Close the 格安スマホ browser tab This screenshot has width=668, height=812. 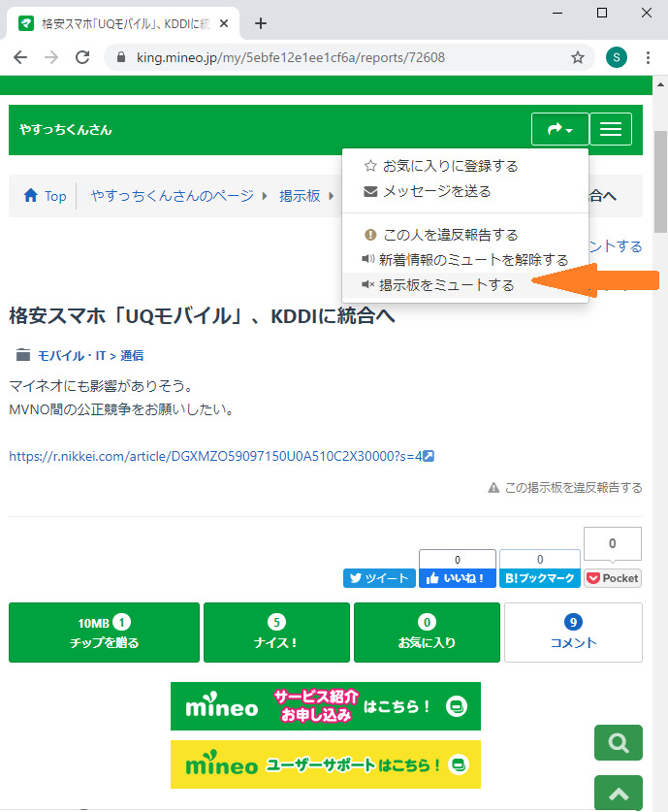point(224,23)
